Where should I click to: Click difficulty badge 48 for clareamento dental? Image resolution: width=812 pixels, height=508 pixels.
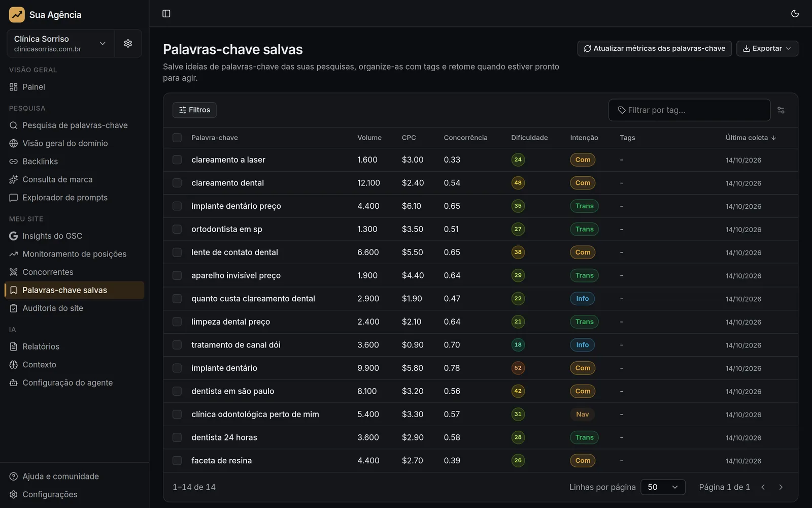point(518,182)
